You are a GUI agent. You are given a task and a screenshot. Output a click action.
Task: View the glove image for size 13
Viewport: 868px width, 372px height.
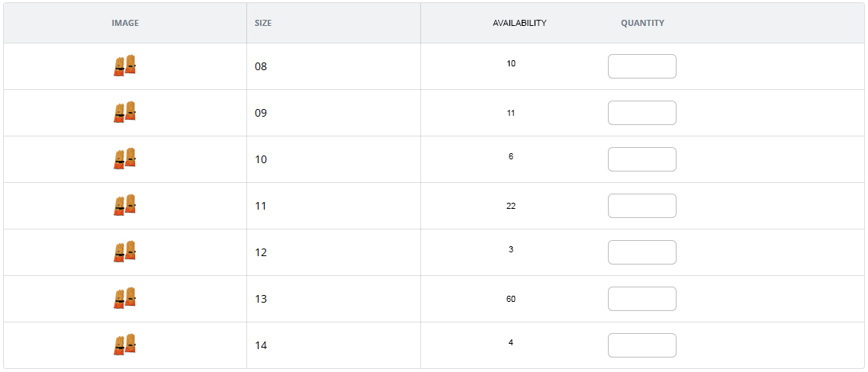[x=124, y=298]
